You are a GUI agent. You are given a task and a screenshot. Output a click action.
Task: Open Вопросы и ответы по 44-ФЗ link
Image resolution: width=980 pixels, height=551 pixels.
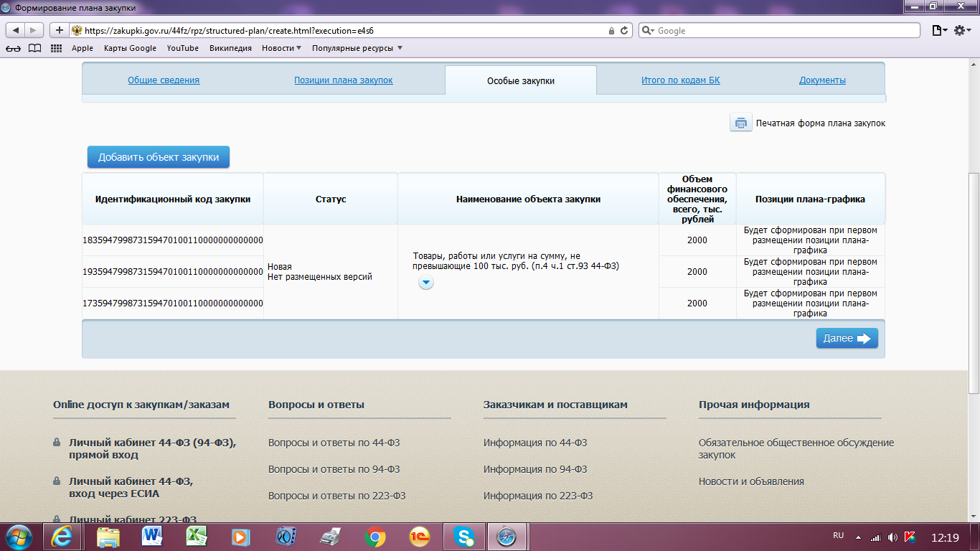[334, 443]
